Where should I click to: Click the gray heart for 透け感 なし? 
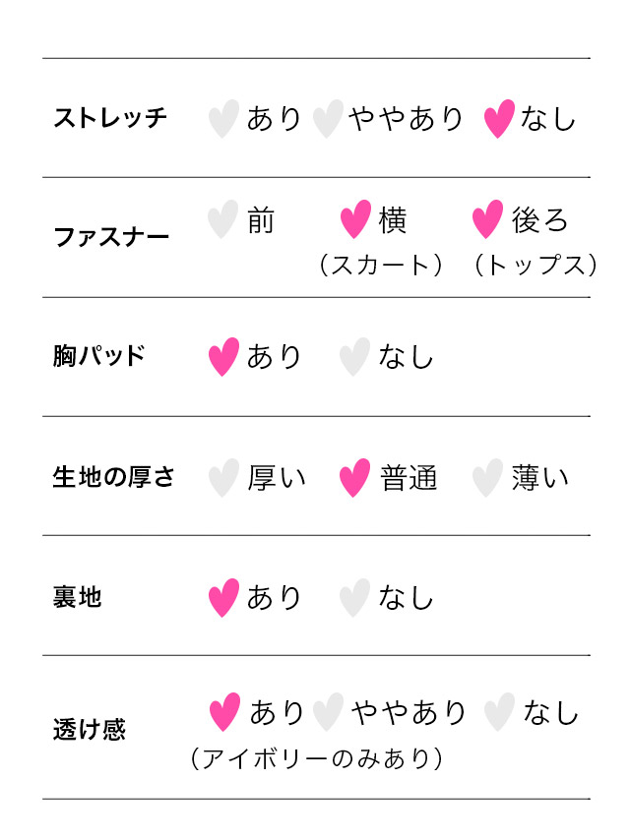click(499, 712)
